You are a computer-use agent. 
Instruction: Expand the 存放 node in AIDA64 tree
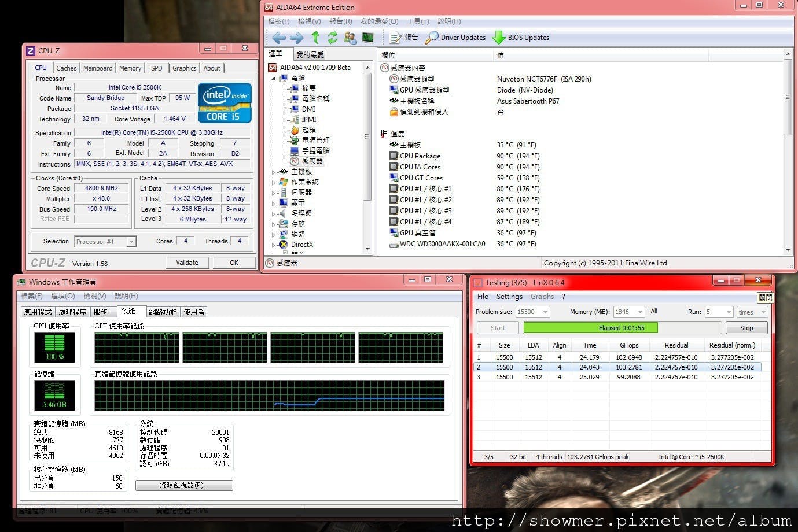point(274,224)
